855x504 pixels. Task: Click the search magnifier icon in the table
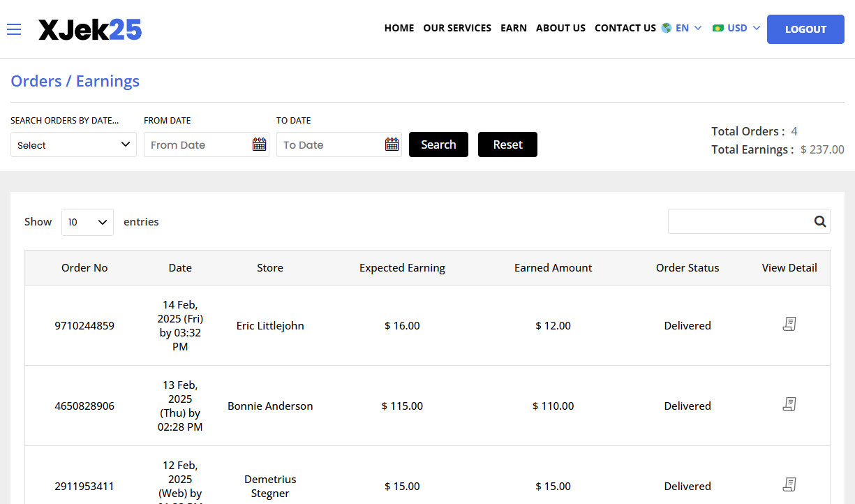819,221
